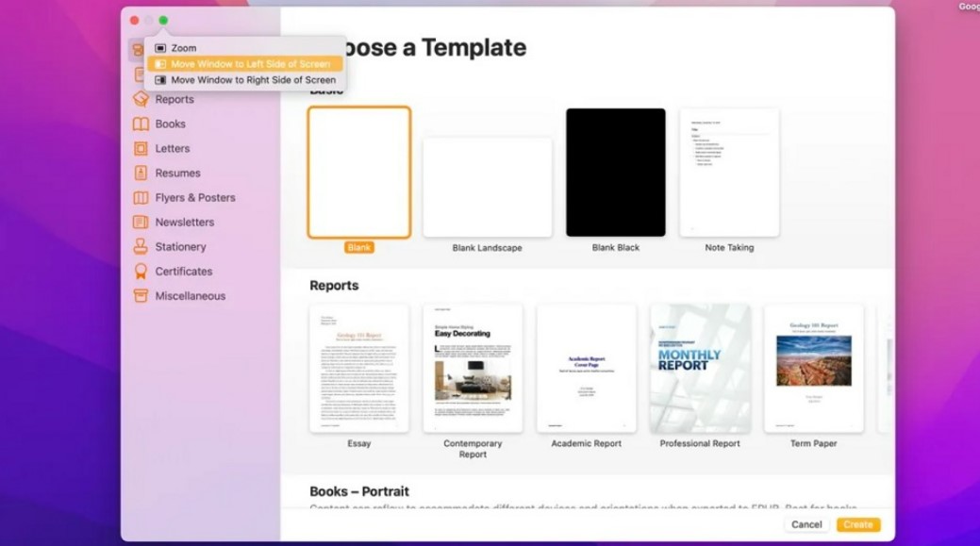980x546 pixels.
Task: Select the Reports category icon in sidebar
Action: coord(141,99)
